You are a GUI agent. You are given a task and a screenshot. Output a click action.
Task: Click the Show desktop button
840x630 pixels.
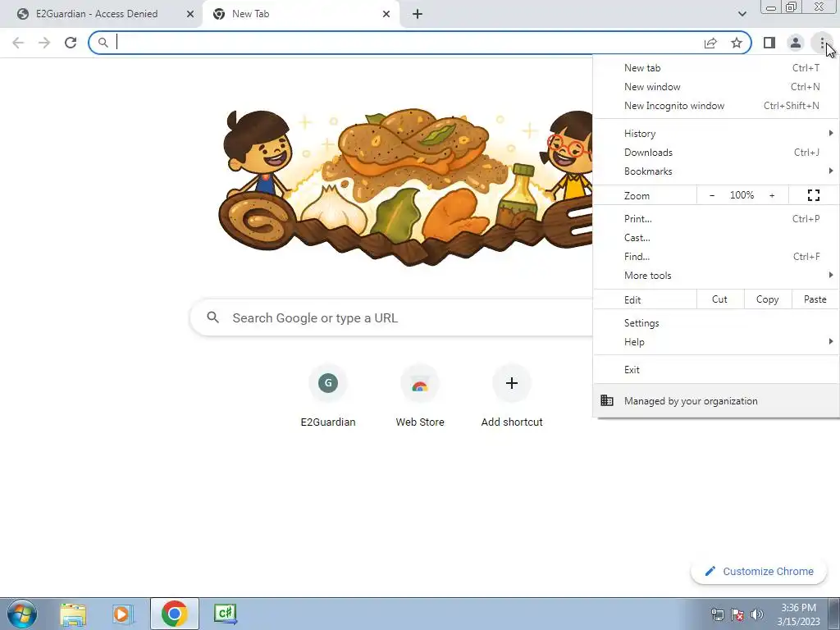[x=834, y=614]
